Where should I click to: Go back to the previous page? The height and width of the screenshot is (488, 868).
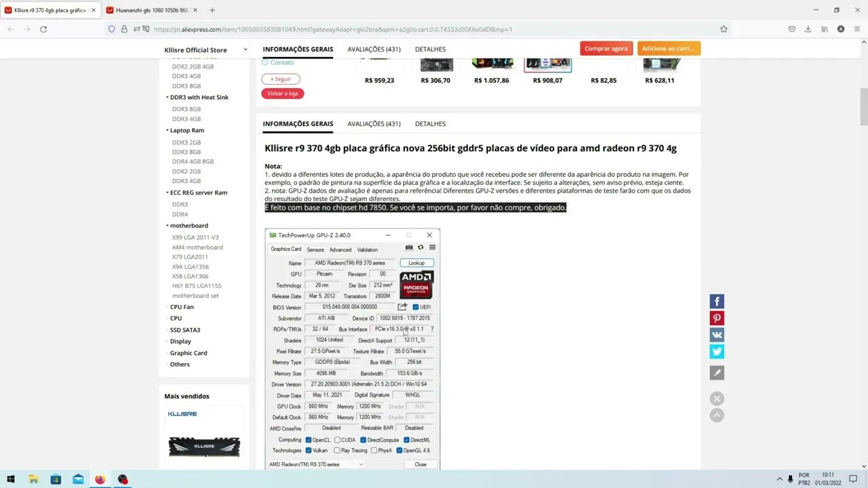pyautogui.click(x=11, y=29)
